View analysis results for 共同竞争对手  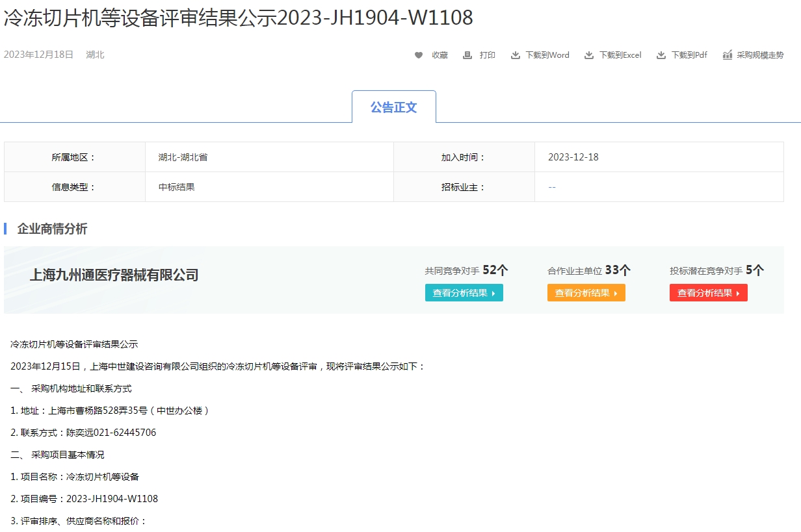(464, 293)
